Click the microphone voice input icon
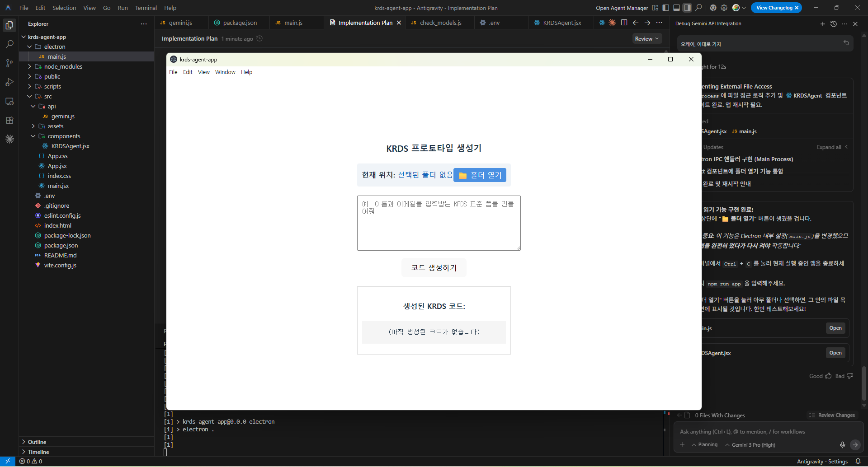 click(842, 445)
